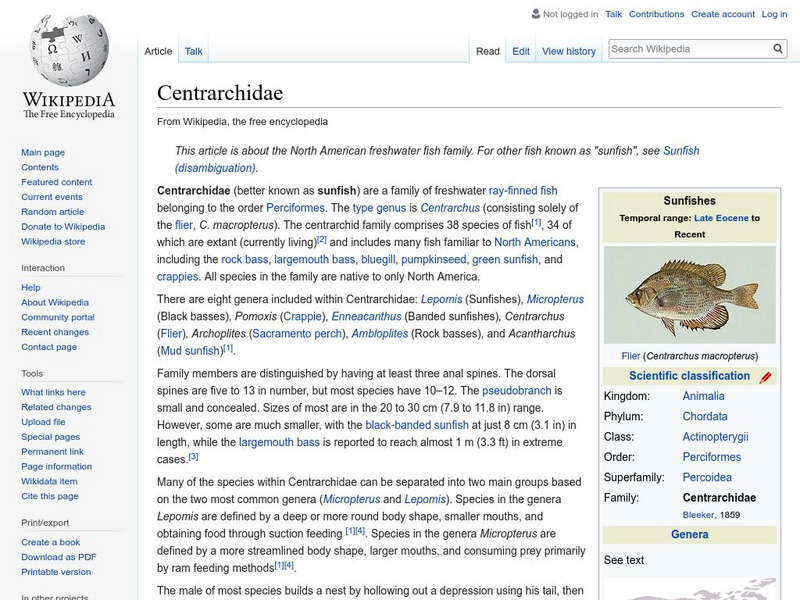This screenshot has width=800, height=600.
Task: Open Current events link
Action: [52, 196]
